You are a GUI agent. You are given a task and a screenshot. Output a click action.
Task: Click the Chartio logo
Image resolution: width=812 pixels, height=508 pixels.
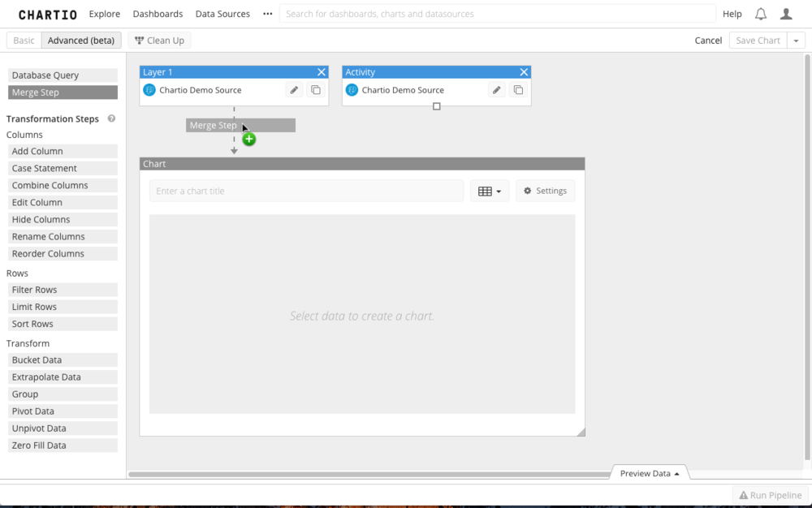[48, 15]
